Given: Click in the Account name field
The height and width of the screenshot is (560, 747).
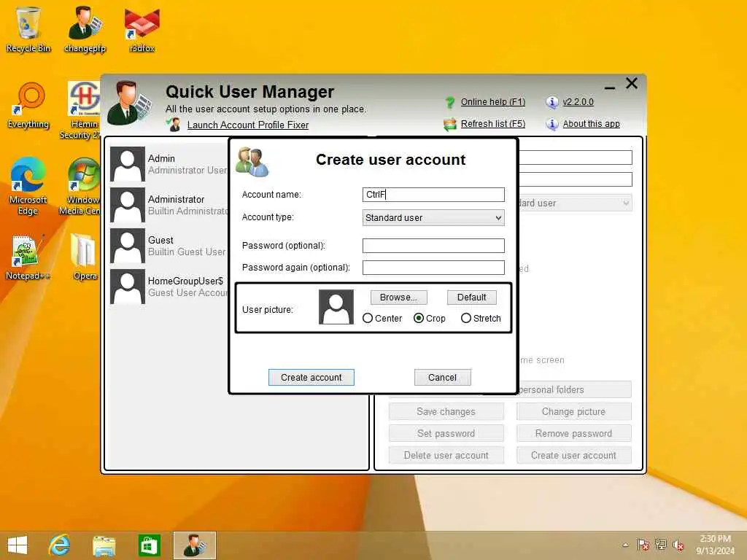Looking at the screenshot, I should tap(433, 194).
